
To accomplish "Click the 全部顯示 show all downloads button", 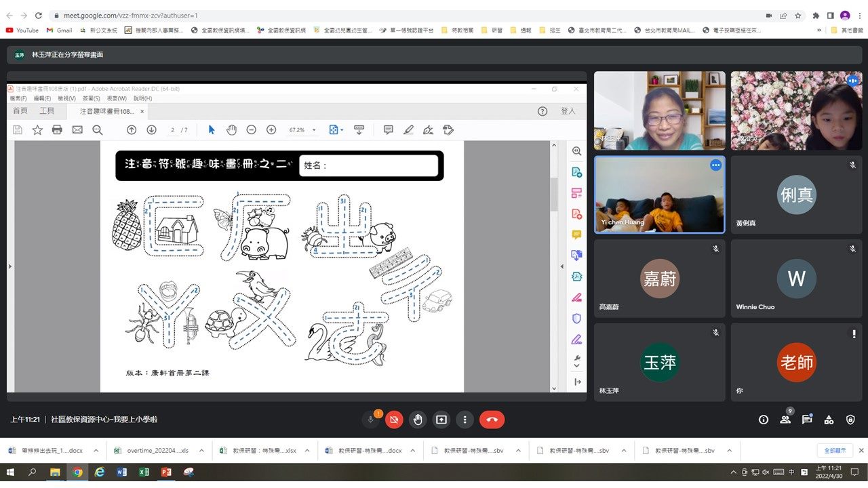I will tap(833, 451).
